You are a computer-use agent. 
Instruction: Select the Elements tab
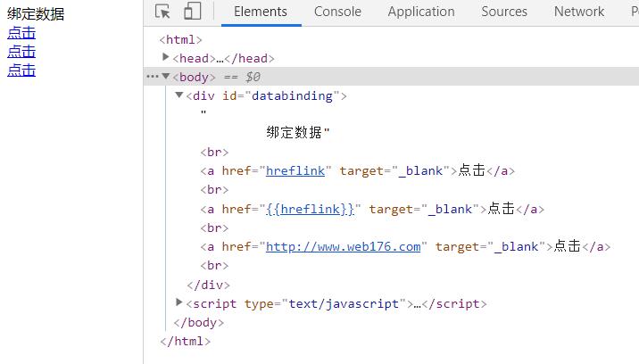pyautogui.click(x=261, y=12)
